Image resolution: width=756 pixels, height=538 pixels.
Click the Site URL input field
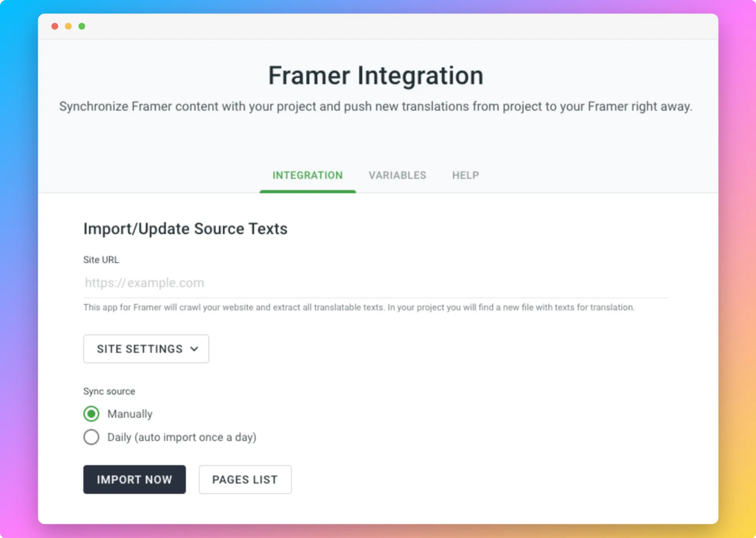pyautogui.click(x=376, y=283)
